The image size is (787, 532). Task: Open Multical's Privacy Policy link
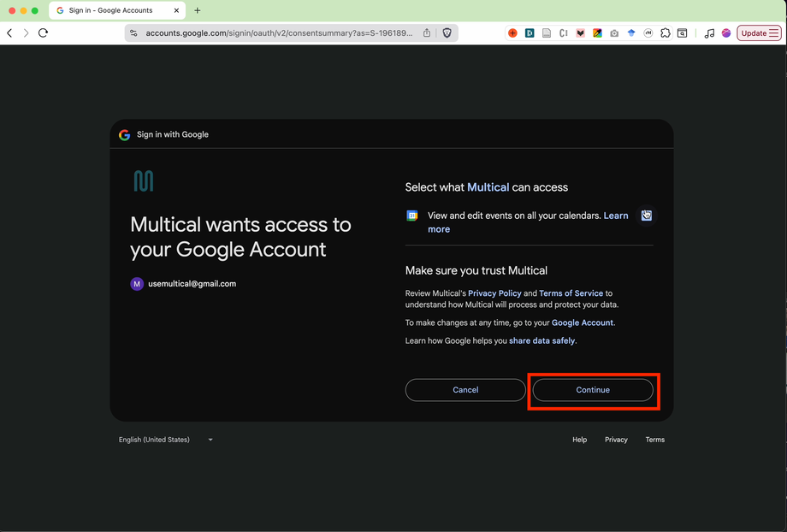click(494, 293)
